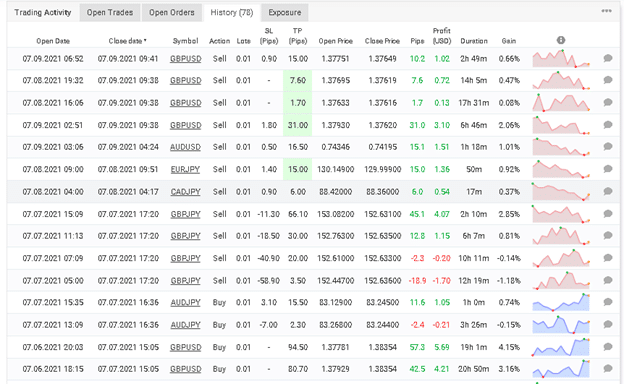Click highlighted TP value 7.60
Screen dimensions: 624x384
[298, 80]
